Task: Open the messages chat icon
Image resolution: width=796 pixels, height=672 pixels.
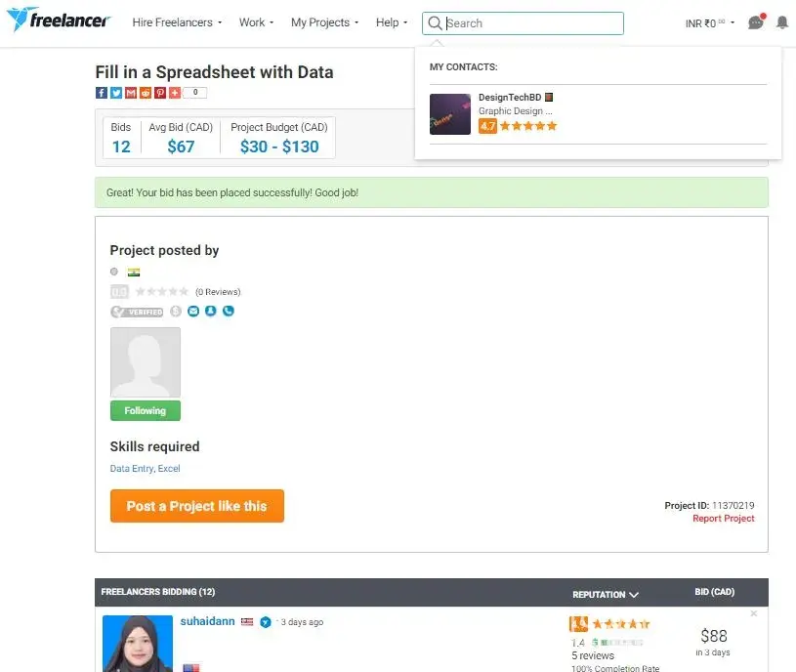Action: pos(756,22)
